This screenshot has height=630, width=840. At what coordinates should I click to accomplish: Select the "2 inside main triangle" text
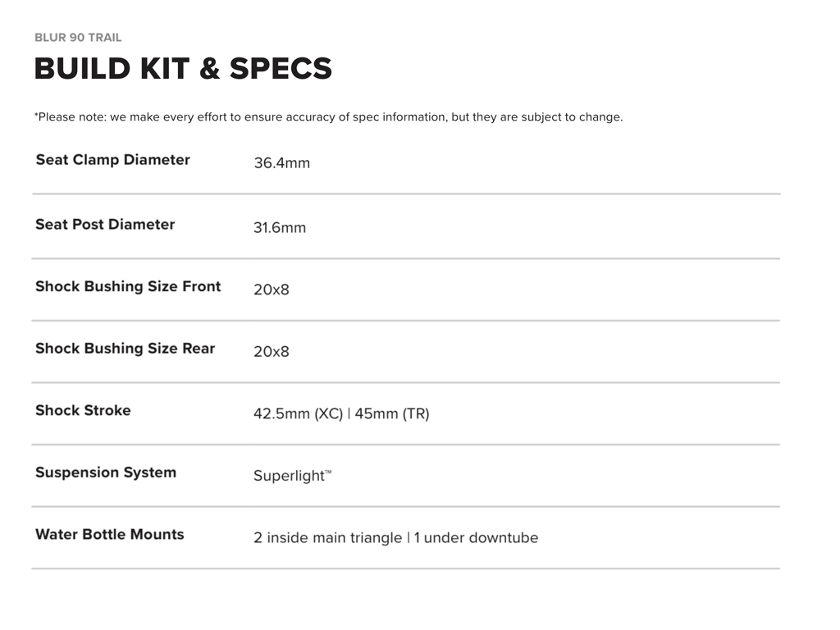pyautogui.click(x=327, y=538)
